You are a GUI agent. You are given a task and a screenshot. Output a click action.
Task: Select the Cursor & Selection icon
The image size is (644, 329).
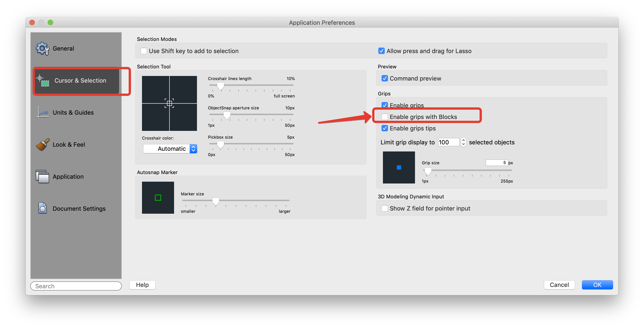click(42, 81)
